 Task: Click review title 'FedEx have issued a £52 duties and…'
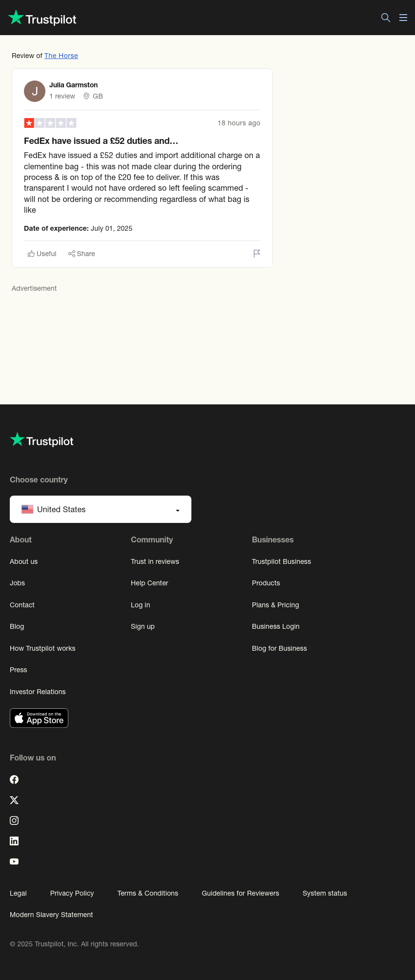(101, 141)
